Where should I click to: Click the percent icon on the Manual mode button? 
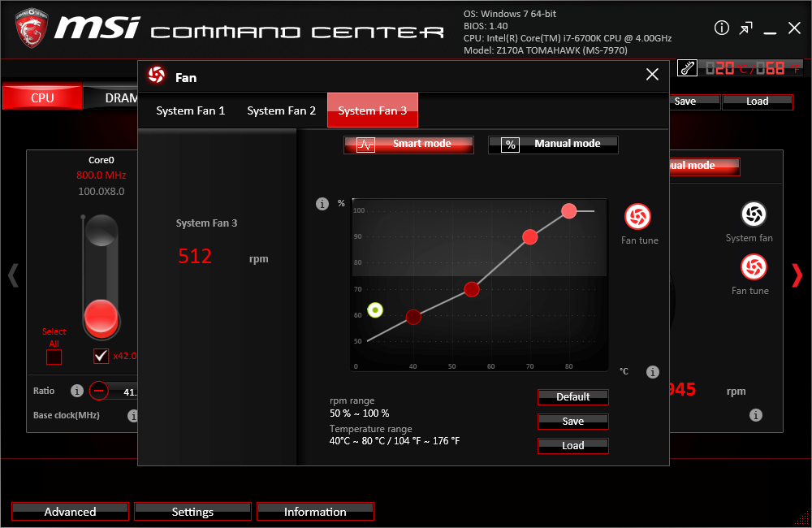click(x=510, y=145)
